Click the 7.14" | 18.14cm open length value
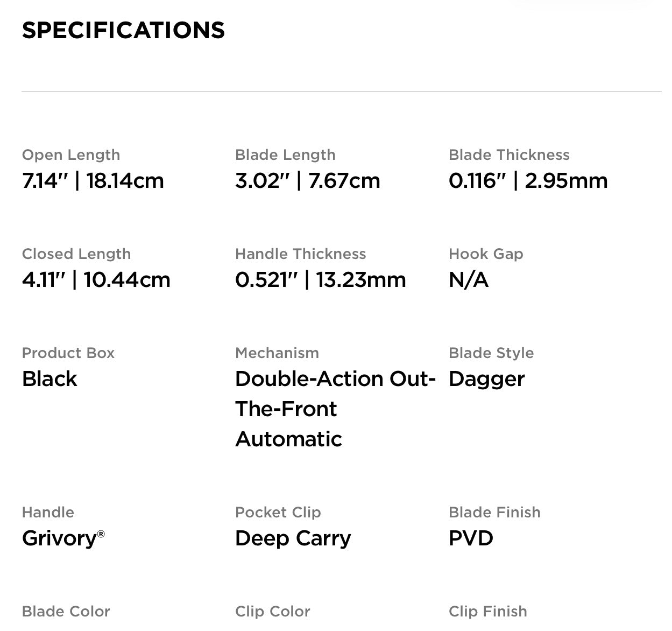This screenshot has width=672, height=631. (93, 181)
